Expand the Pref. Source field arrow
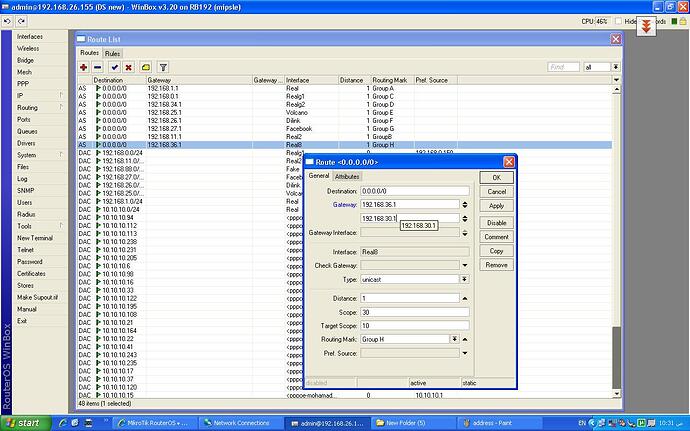The height and width of the screenshot is (431, 690). pyautogui.click(x=463, y=354)
